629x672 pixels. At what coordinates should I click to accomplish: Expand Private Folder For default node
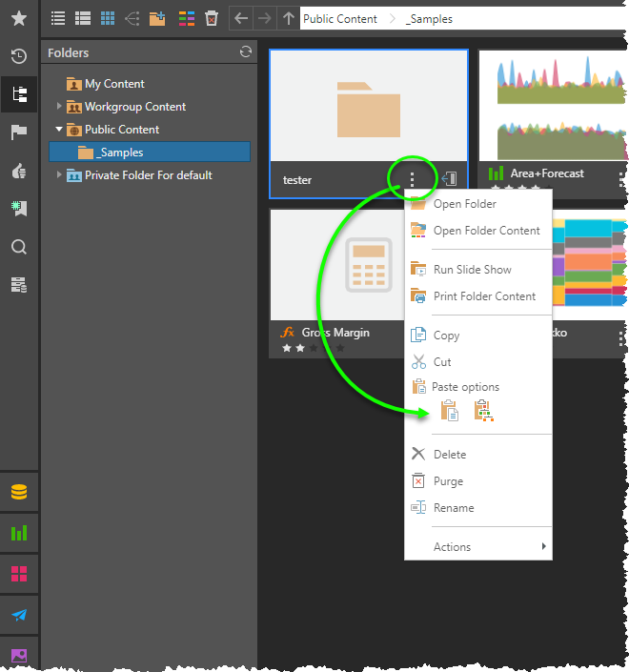pyautogui.click(x=59, y=175)
